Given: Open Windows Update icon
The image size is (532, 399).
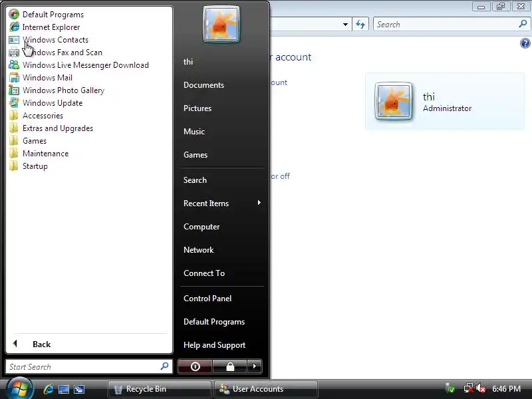Looking at the screenshot, I should coord(14,103).
